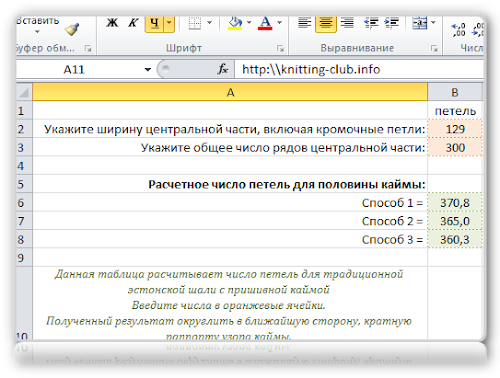The height and width of the screenshot is (378, 500).
Task: Click cell with value 129
Action: click(455, 129)
